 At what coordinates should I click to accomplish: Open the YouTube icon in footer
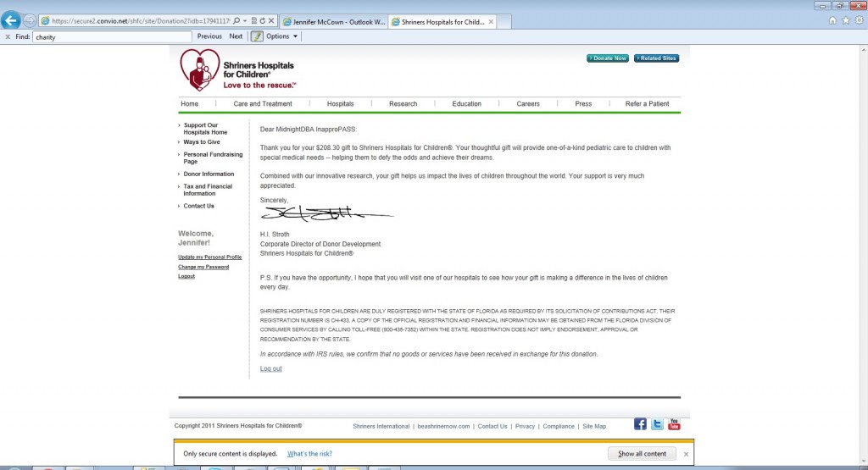coord(674,424)
